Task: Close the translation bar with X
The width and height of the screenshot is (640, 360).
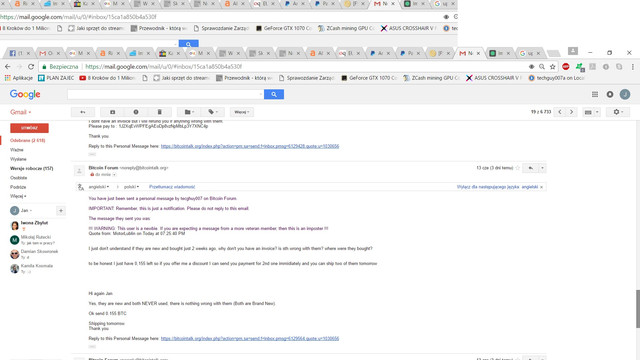Action: coord(542,187)
